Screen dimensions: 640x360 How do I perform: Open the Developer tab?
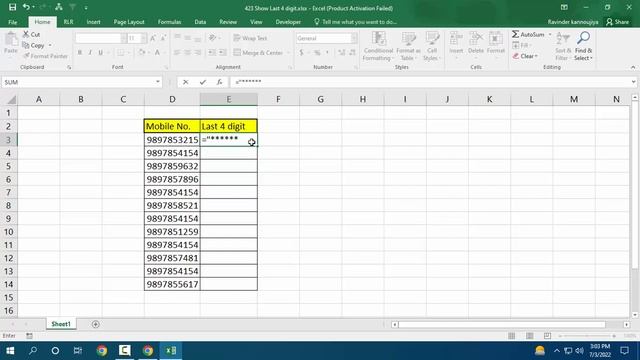[x=288, y=22]
